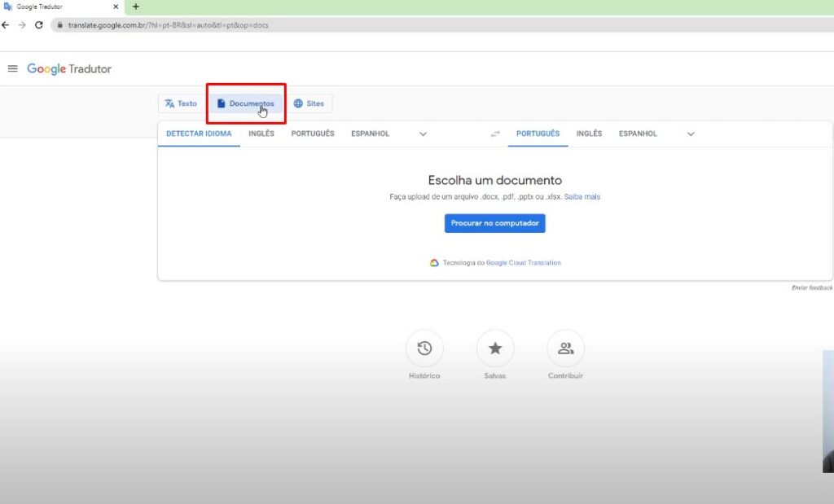Open the Saiba mais link
834x504 pixels.
pos(582,196)
